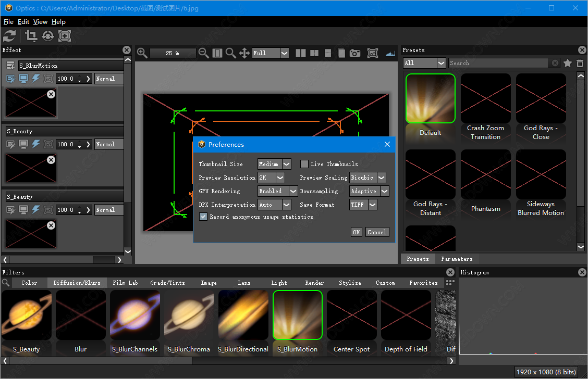588x379 pixels.
Task: Open the Save Format TIFF dropdown
Action: 363,205
